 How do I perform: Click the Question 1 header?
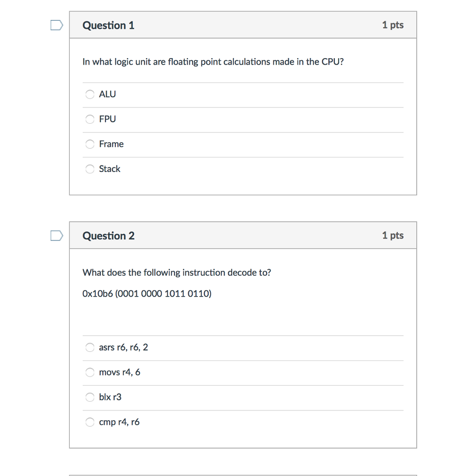pyautogui.click(x=108, y=25)
